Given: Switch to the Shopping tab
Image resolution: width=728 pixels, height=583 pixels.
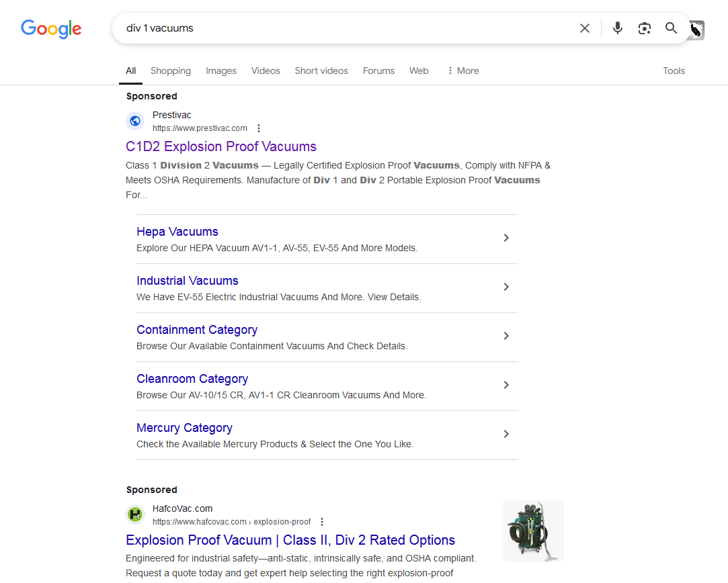Looking at the screenshot, I should click(x=171, y=71).
